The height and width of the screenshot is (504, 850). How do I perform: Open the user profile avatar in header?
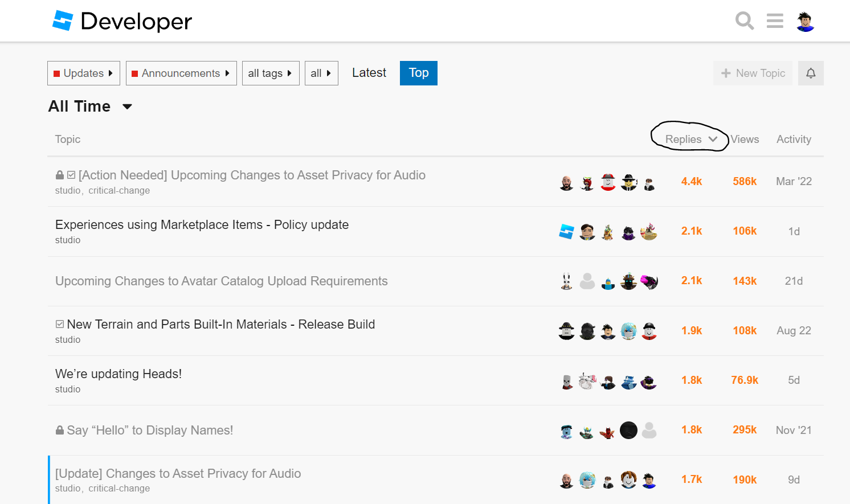click(805, 22)
